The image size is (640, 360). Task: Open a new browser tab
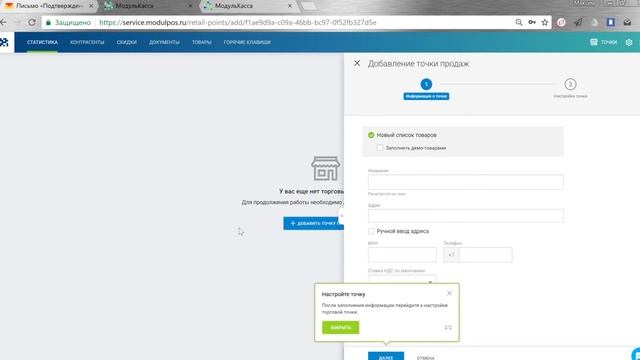pyautogui.click(x=309, y=6)
